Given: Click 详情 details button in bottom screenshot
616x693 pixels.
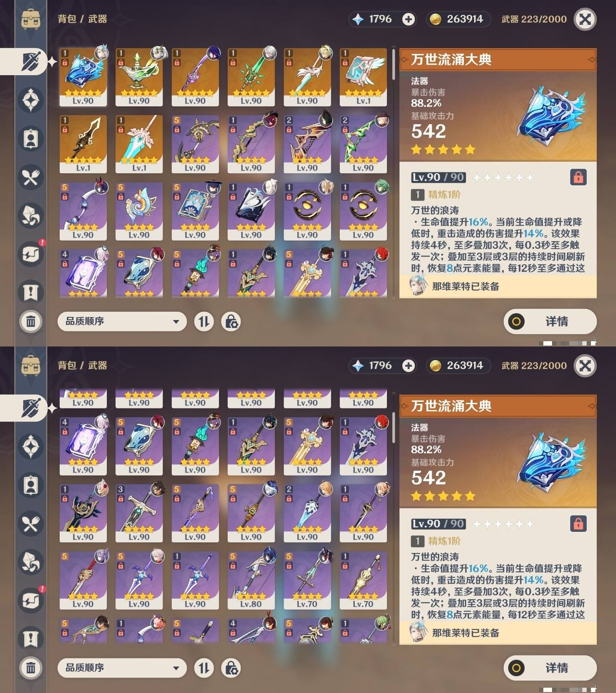Looking at the screenshot, I should tap(550, 668).
